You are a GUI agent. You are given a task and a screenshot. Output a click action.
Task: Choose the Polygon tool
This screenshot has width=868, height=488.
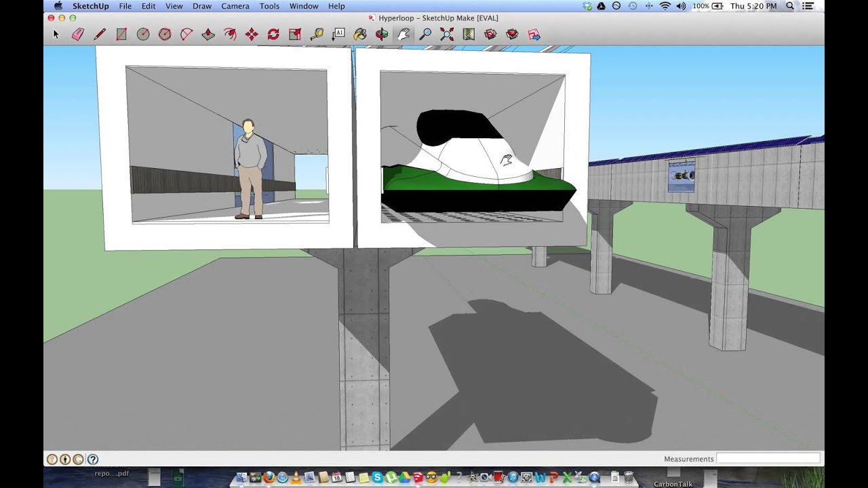pos(165,34)
